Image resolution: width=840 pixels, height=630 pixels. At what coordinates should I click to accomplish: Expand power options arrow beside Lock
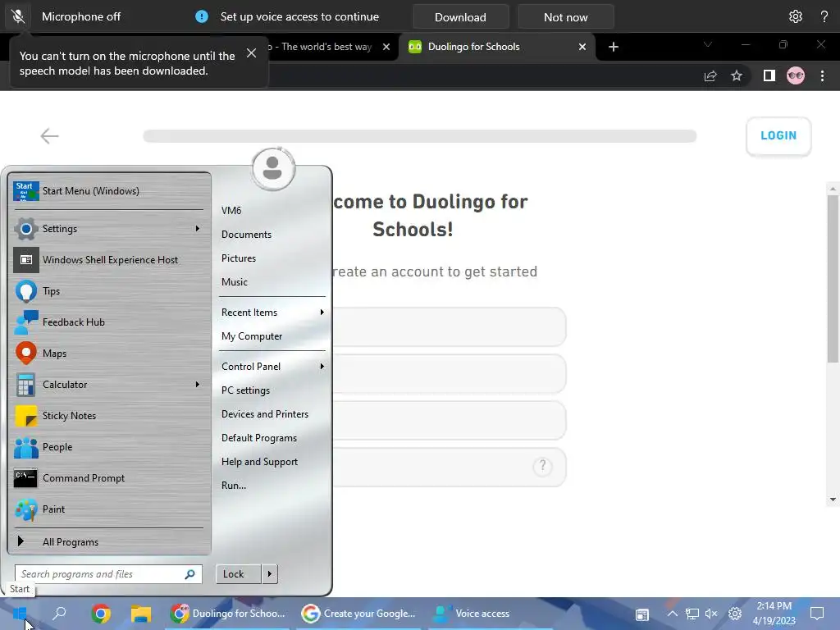coord(269,574)
